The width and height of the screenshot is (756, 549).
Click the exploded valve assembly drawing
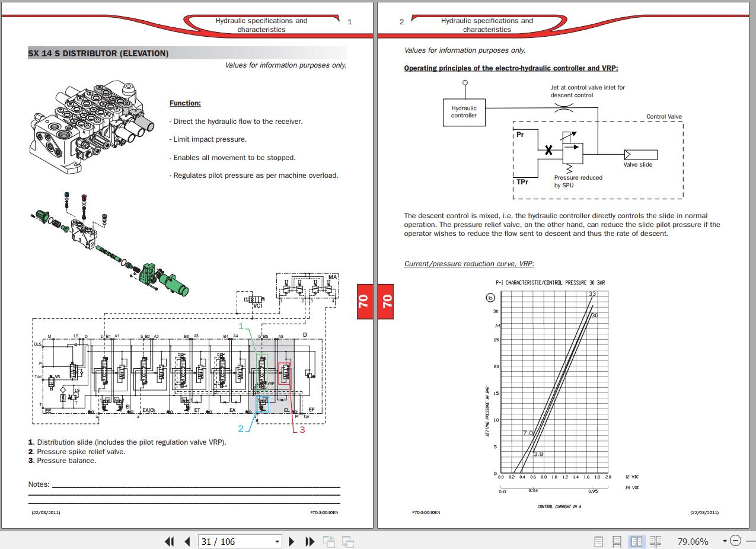tap(110, 243)
